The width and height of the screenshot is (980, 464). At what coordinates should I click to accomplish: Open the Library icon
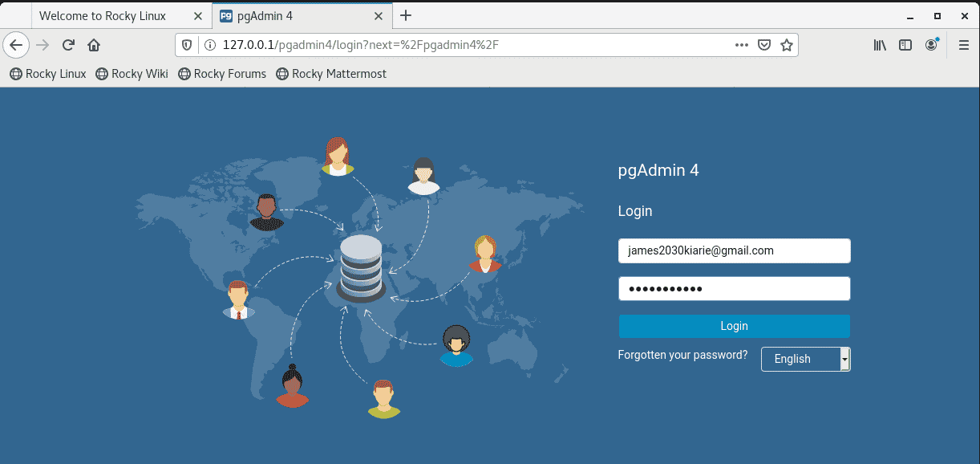point(880,45)
